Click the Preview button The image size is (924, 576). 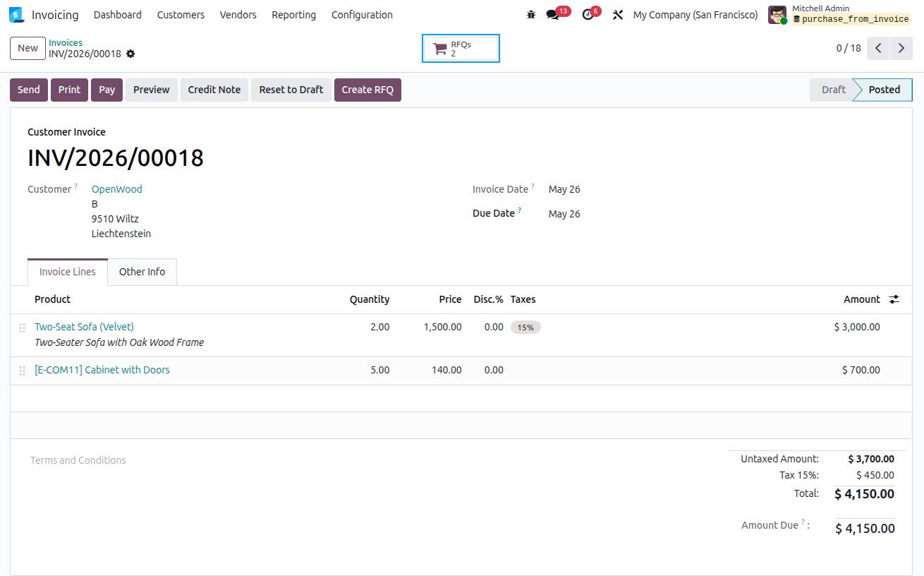(152, 90)
